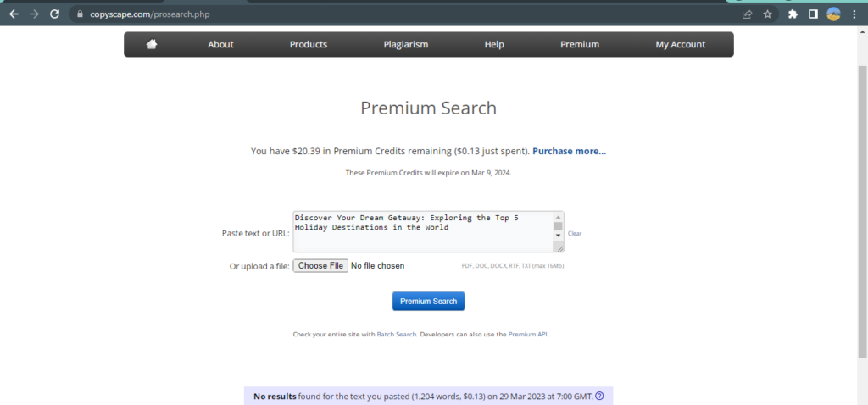Click the Paste text or URL label

[255, 234]
